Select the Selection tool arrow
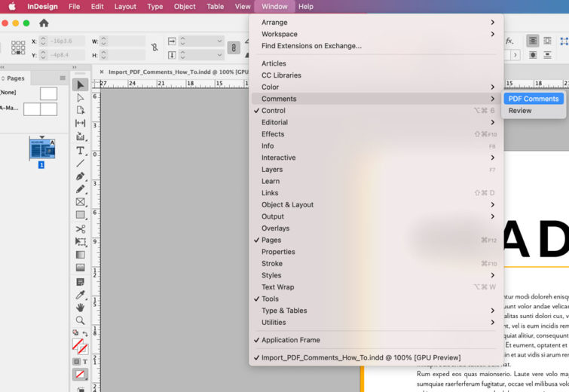 point(80,85)
